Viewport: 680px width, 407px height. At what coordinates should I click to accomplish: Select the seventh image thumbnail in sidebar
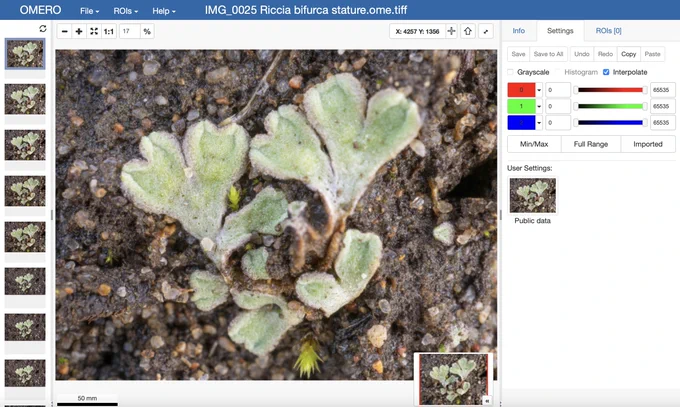tap(25, 327)
